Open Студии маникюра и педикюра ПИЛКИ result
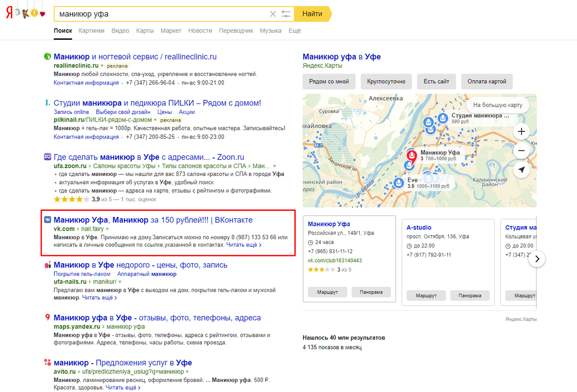The image size is (577, 392). (x=157, y=103)
